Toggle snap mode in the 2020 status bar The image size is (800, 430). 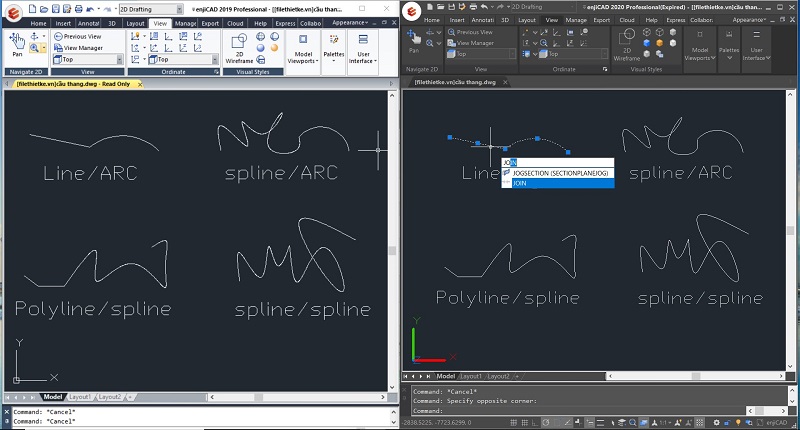click(x=513, y=422)
